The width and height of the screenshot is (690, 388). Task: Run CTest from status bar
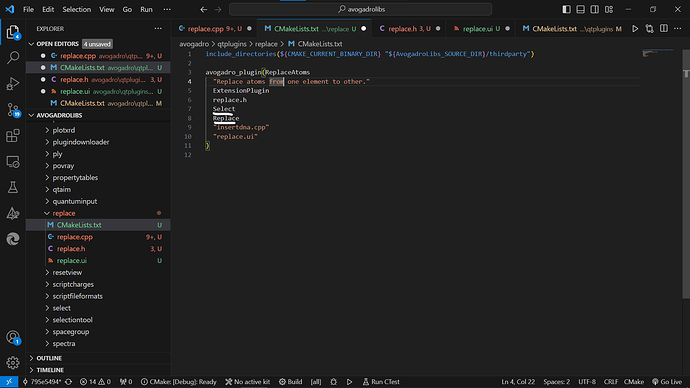tap(381, 382)
